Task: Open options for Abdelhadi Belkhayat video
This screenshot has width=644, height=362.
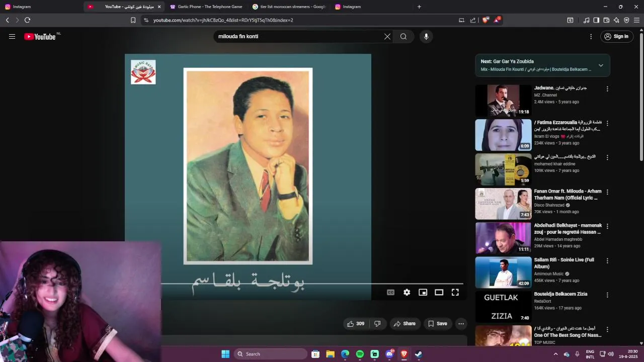Action: (x=607, y=226)
